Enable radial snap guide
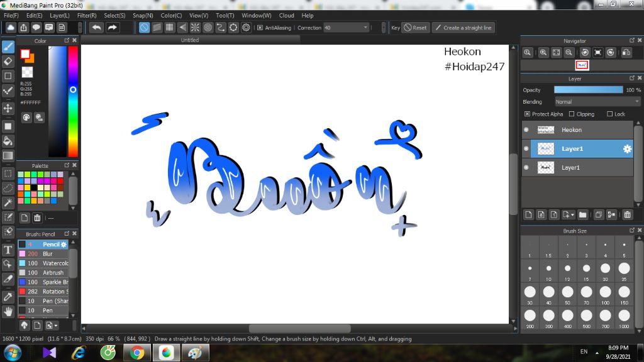644x362 pixels. pyautogui.click(x=195, y=28)
